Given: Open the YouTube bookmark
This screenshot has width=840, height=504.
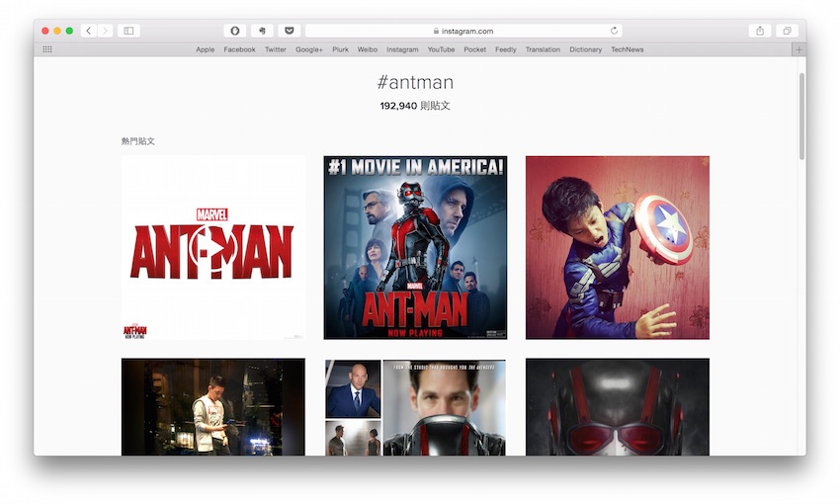Looking at the screenshot, I should (441, 49).
